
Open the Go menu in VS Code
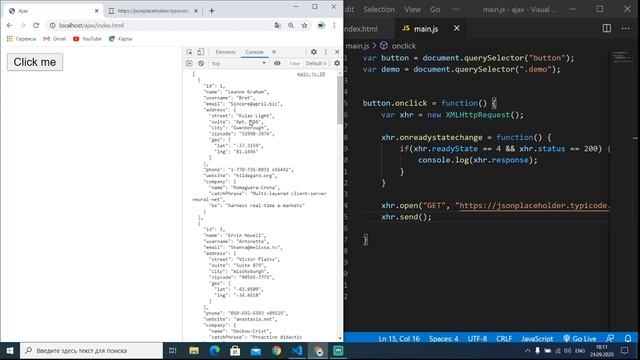click(x=435, y=9)
